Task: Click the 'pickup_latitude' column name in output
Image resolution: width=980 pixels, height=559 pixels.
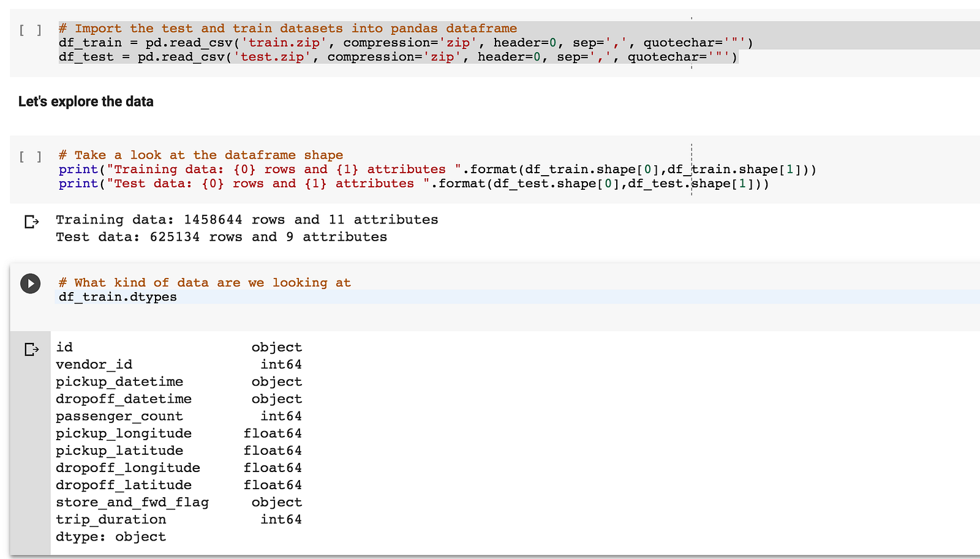Action: click(x=119, y=451)
